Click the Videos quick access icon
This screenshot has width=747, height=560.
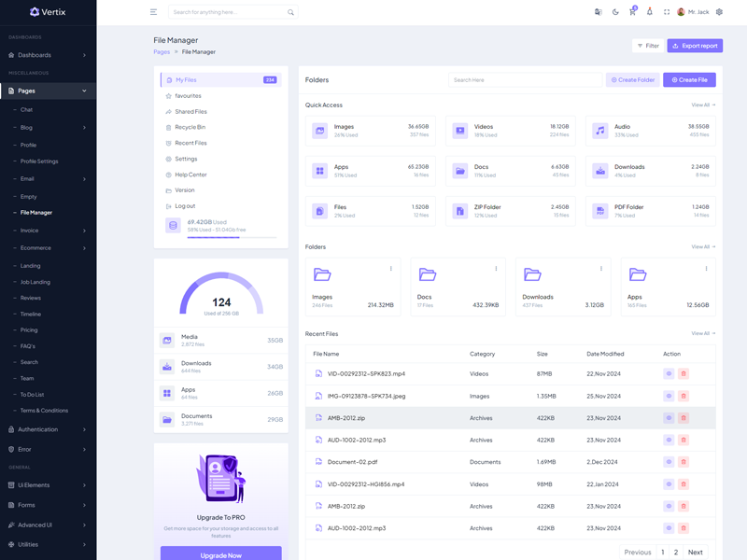[x=459, y=131]
